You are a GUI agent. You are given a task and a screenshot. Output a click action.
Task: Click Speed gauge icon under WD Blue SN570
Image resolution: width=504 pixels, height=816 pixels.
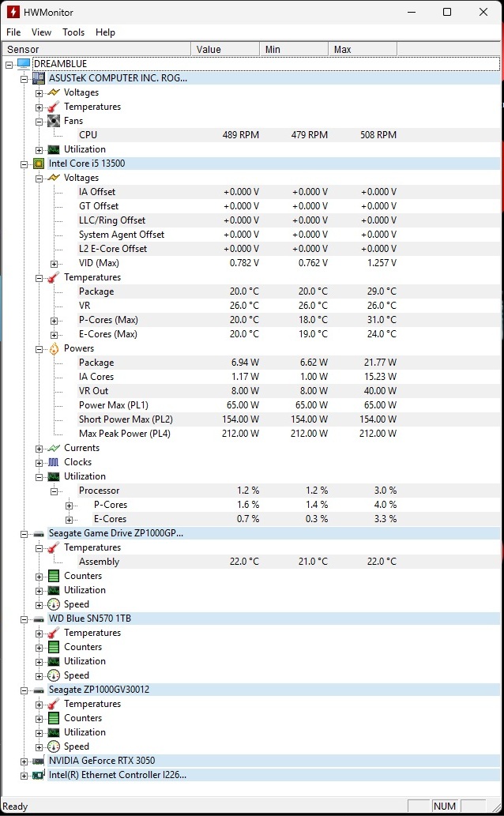coord(54,675)
